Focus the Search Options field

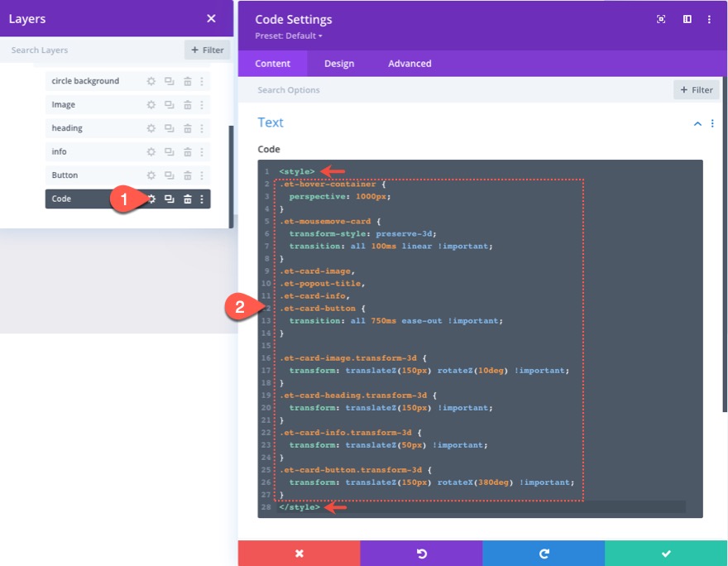coord(457,90)
